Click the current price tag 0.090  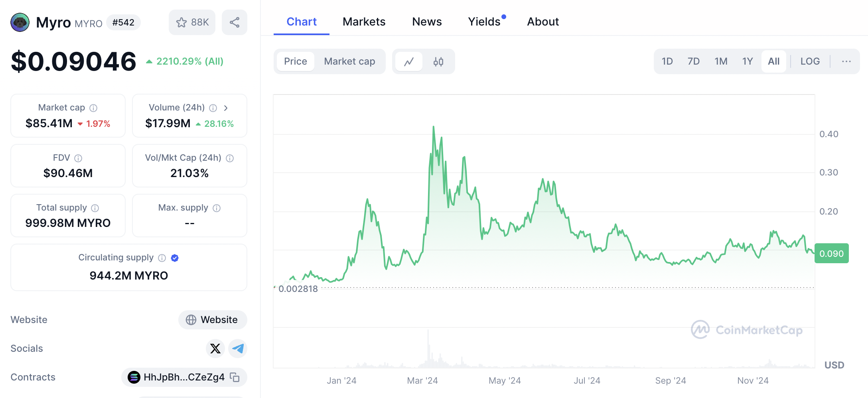(832, 254)
